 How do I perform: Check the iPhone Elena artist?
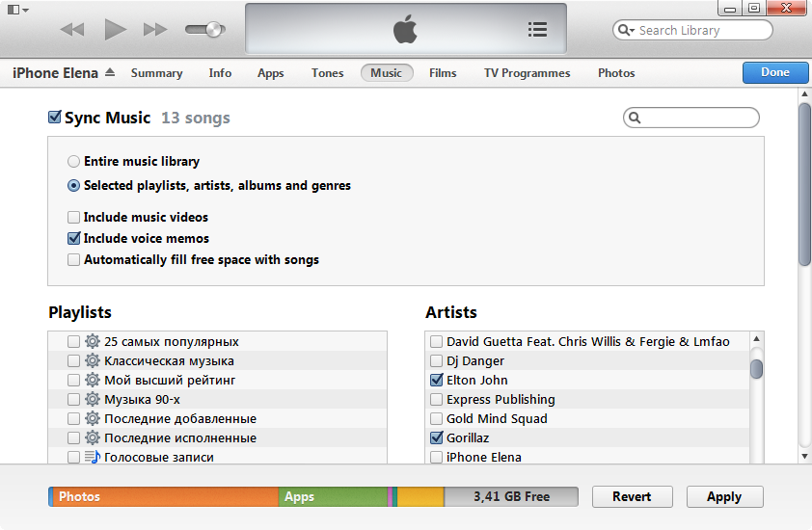437,457
